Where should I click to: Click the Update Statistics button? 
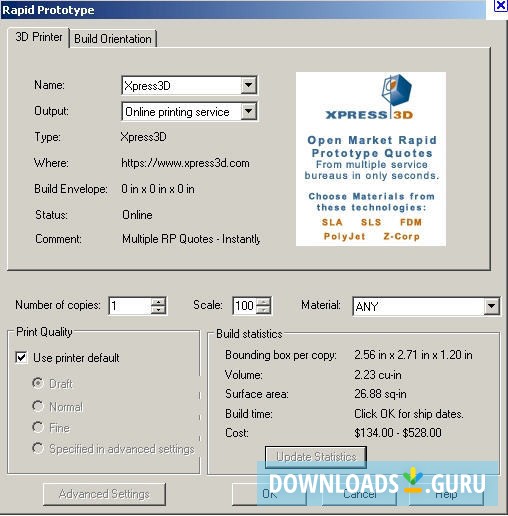(x=316, y=457)
